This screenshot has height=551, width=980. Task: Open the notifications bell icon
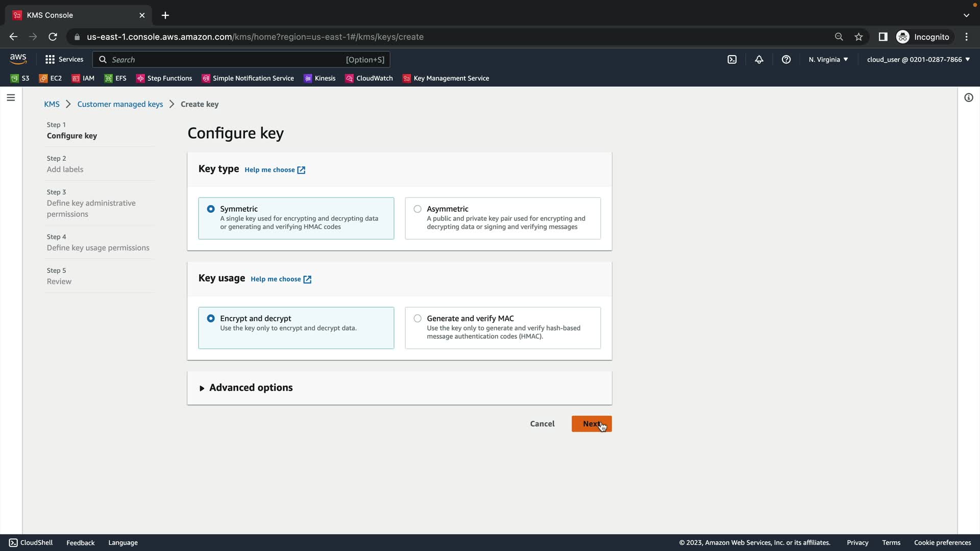(759, 60)
